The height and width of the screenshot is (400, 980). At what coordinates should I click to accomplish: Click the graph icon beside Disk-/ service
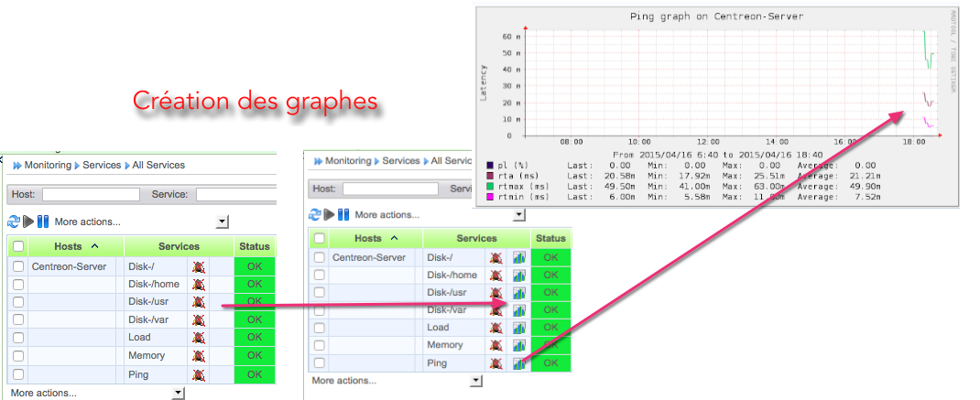519,258
